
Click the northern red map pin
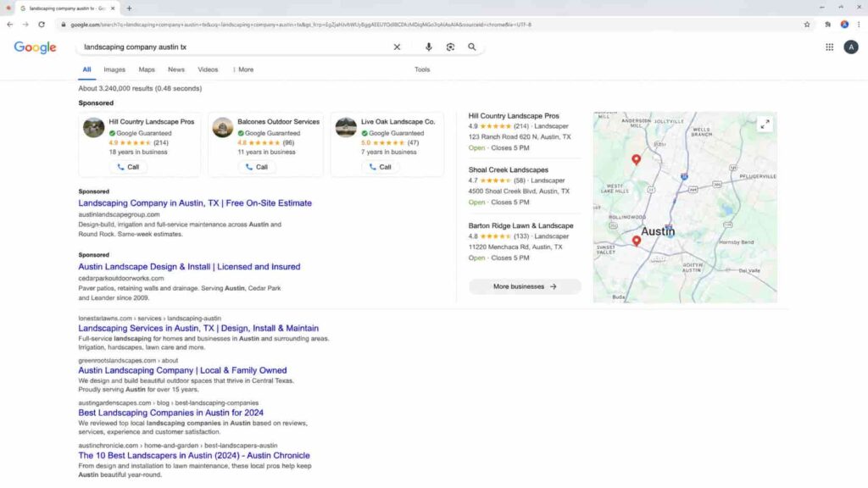coord(636,159)
